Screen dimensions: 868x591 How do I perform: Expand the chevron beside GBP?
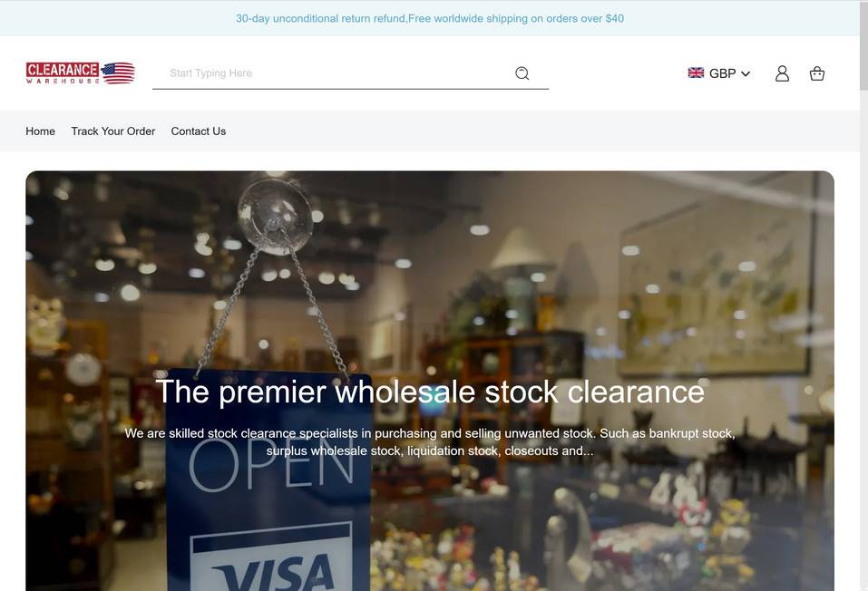click(x=746, y=73)
